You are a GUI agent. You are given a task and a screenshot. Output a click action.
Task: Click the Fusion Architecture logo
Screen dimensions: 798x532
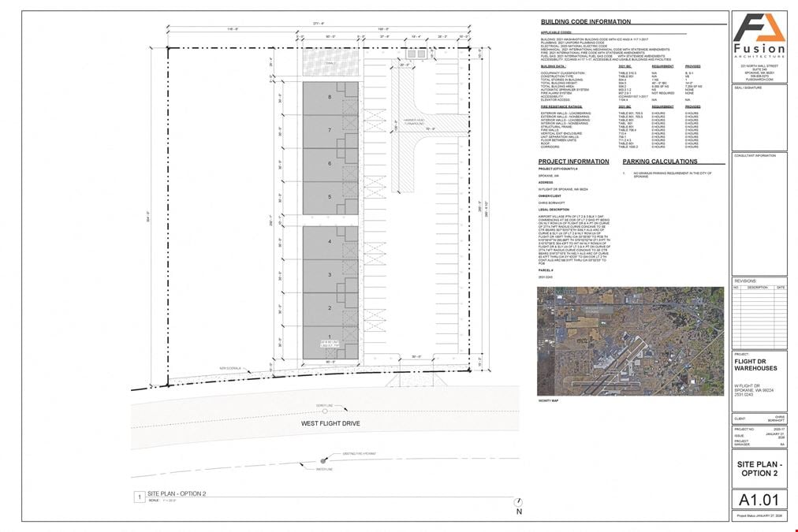click(x=759, y=36)
